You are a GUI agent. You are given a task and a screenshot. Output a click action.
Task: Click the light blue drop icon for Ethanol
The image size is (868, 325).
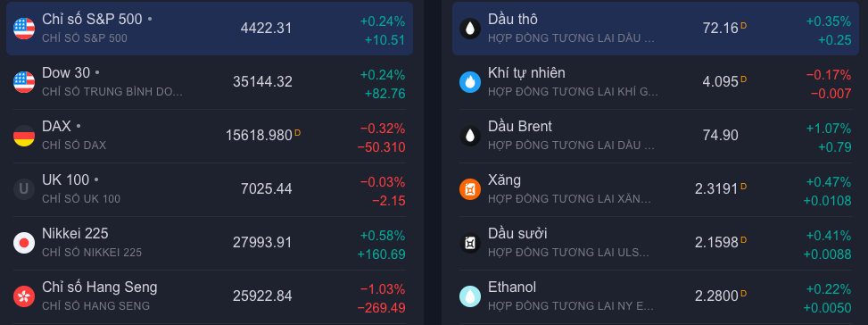pos(470,296)
